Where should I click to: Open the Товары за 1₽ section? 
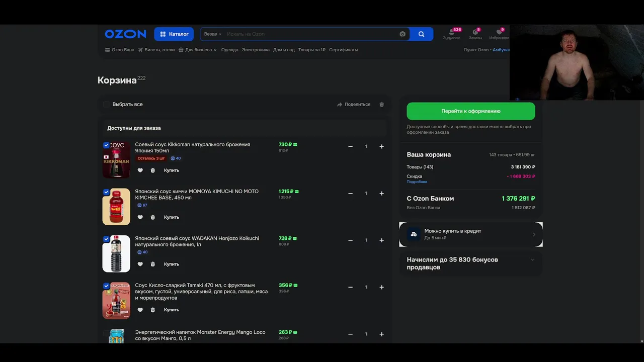pyautogui.click(x=311, y=50)
